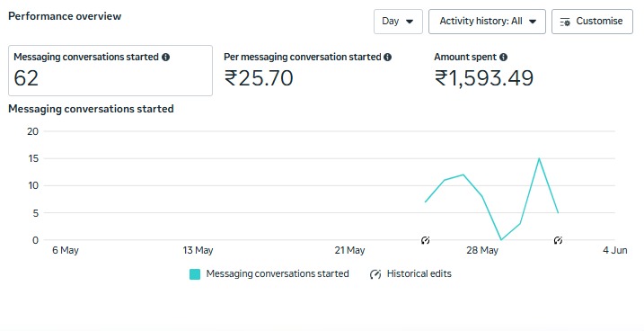Select the Messaging conversations started metric card
Screen dimensions: 644x331
[x=110, y=71]
